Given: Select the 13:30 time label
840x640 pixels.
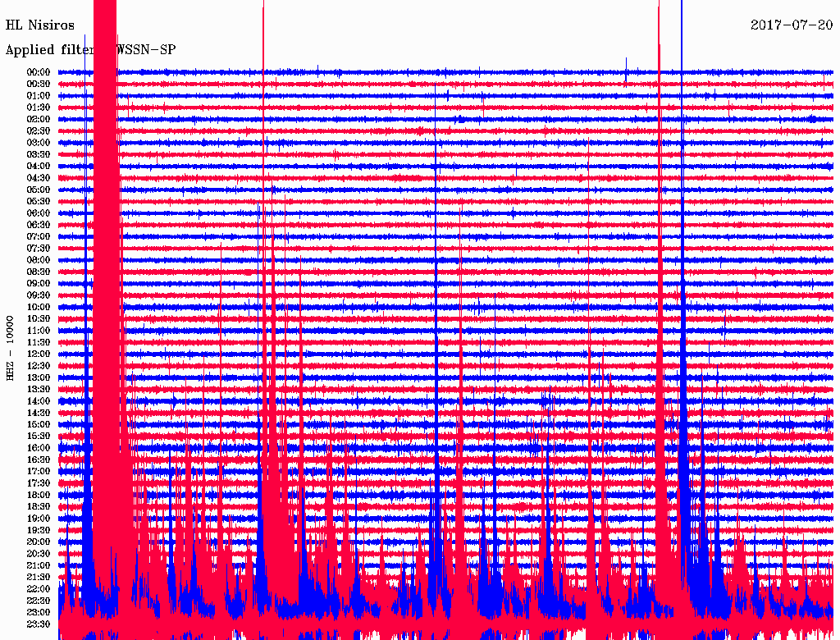Looking at the screenshot, I should [x=39, y=389].
